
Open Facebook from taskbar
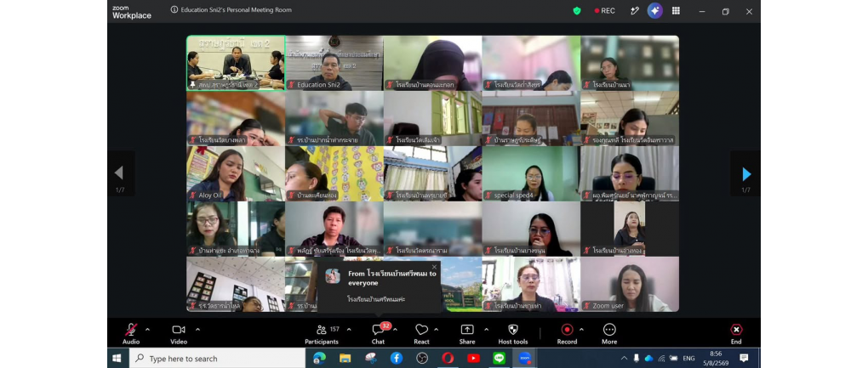[x=397, y=358]
